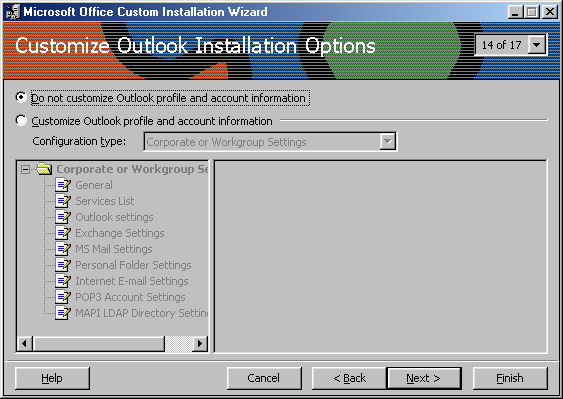563x399 pixels.
Task: Select the General tree item label
Action: coord(94,185)
